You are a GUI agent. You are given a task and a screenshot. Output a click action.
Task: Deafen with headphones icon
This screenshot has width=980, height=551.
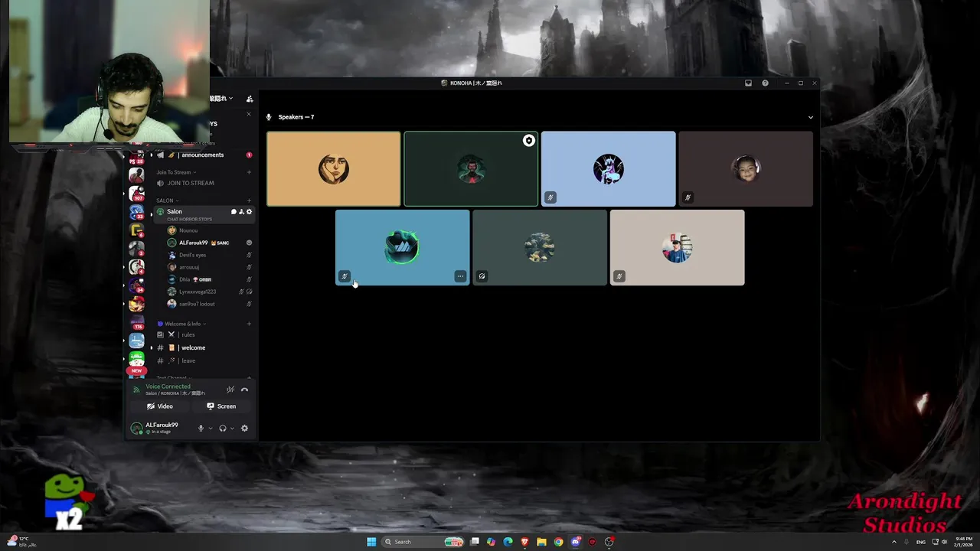pyautogui.click(x=223, y=429)
